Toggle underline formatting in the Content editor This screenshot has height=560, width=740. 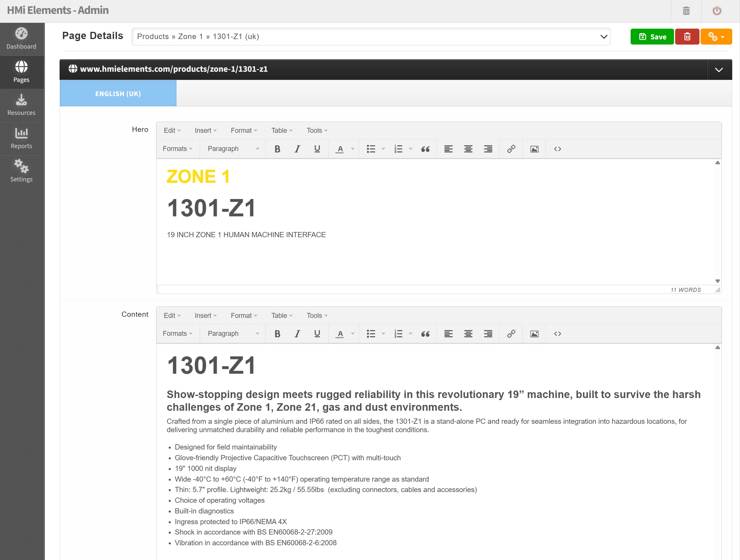tap(317, 333)
